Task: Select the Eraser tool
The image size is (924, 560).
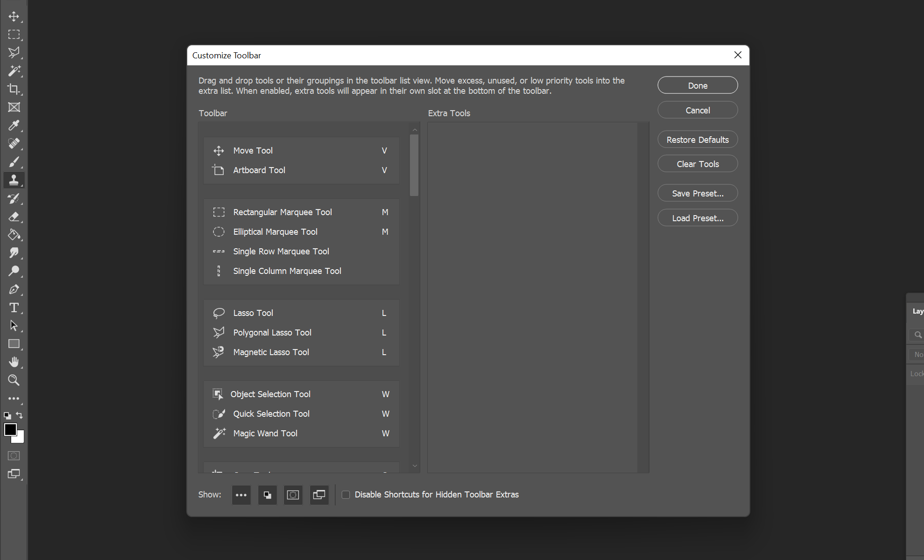Action: 14,217
